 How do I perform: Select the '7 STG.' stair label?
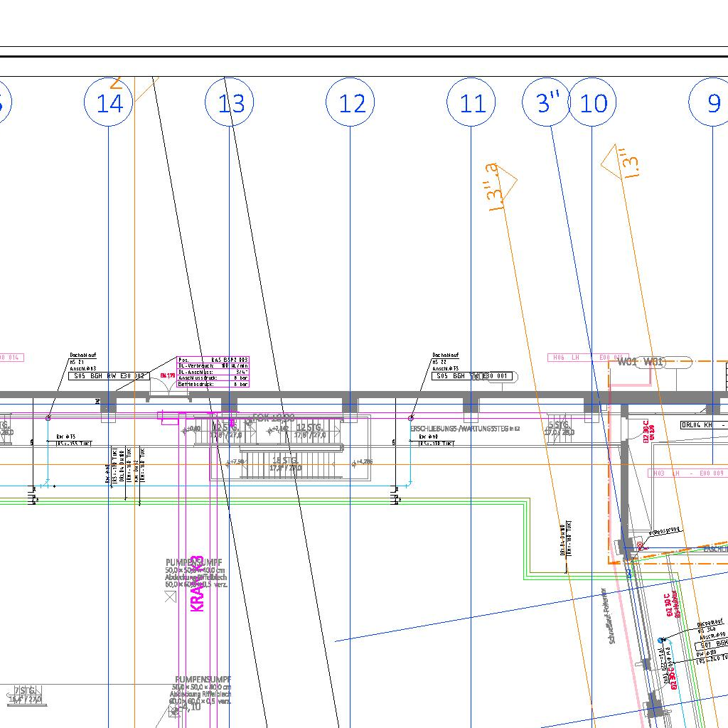(x=25, y=691)
